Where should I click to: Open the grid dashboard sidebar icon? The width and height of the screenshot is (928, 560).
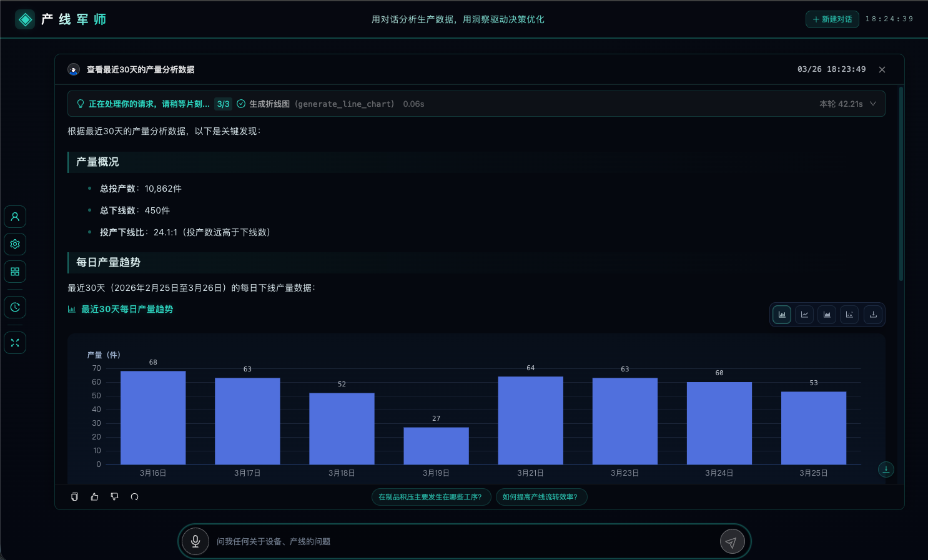(x=15, y=272)
